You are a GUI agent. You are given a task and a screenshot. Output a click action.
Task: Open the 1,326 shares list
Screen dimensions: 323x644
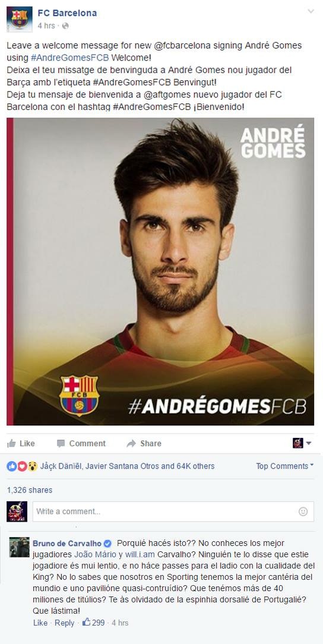coord(30,490)
